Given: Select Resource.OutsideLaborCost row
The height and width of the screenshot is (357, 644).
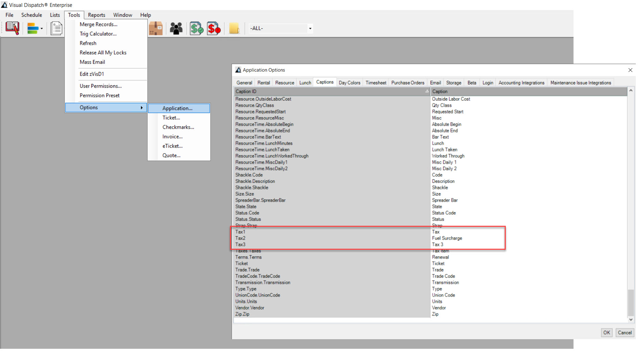Looking at the screenshot, I should 332,99.
